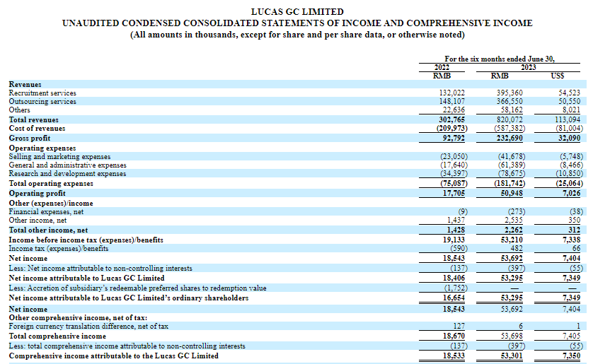Click 2023 RMB operating profit 50,948
593x364 pixels.
pyautogui.click(x=512, y=194)
